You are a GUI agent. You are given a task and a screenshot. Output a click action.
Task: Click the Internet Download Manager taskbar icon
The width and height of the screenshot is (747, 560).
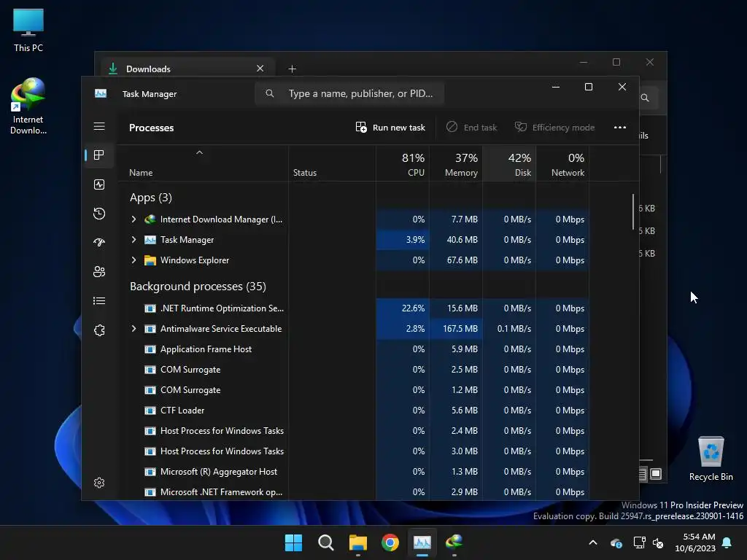454,542
